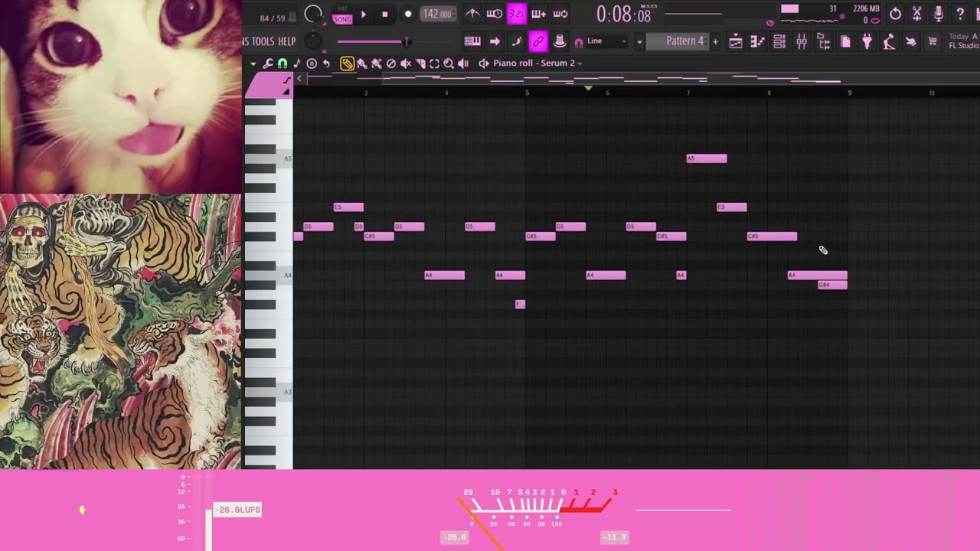The image size is (980, 551).
Task: Click the main snap magnet icon
Action: 579,42
